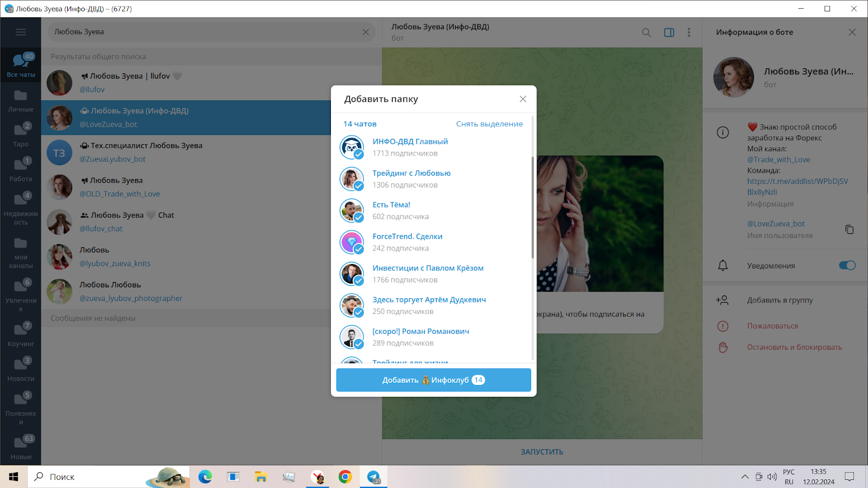Toggle the right info sidebar panel

tap(669, 33)
